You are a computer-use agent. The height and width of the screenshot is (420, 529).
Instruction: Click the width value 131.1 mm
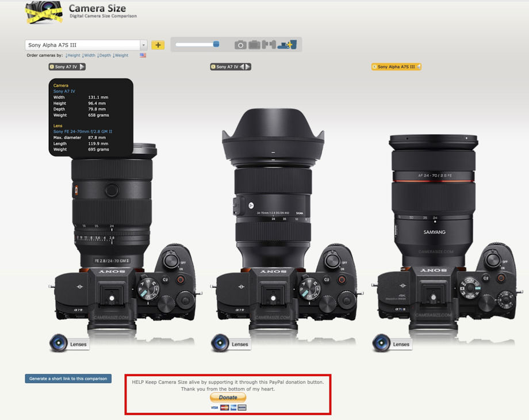pyautogui.click(x=98, y=97)
